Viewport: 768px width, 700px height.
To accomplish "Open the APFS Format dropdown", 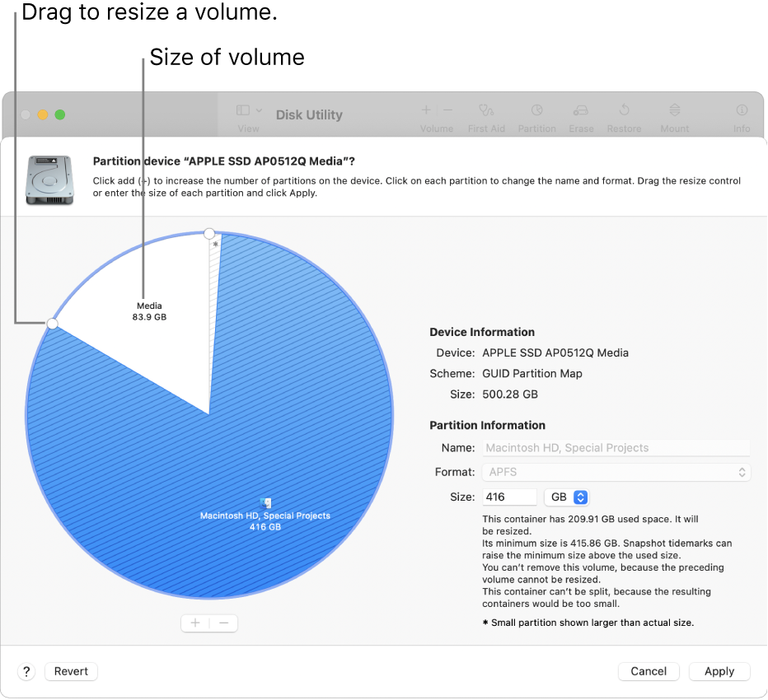I will [x=739, y=472].
